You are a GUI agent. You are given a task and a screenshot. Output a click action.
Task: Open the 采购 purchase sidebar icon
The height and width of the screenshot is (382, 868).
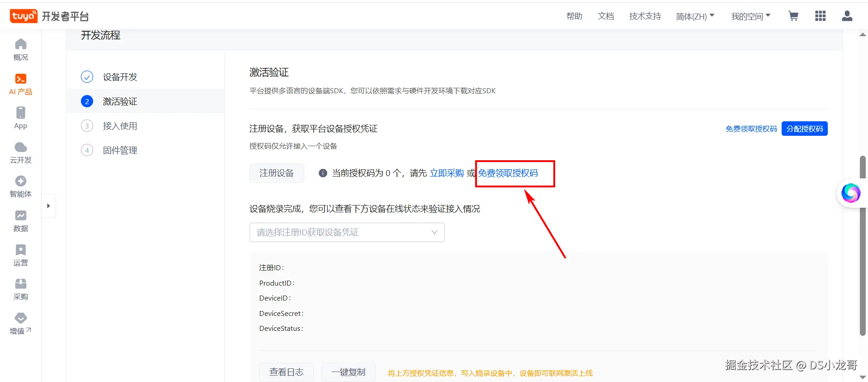coord(21,290)
